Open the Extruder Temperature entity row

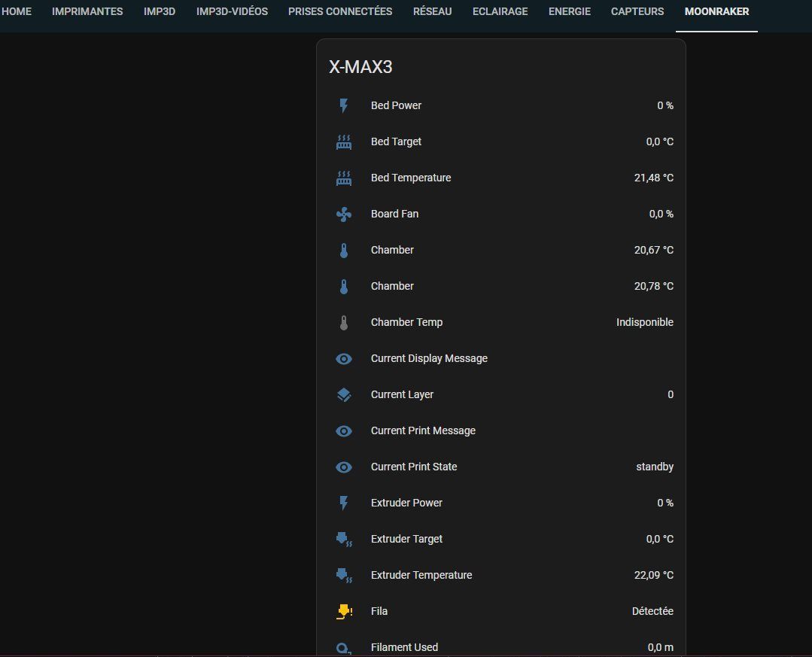click(501, 575)
